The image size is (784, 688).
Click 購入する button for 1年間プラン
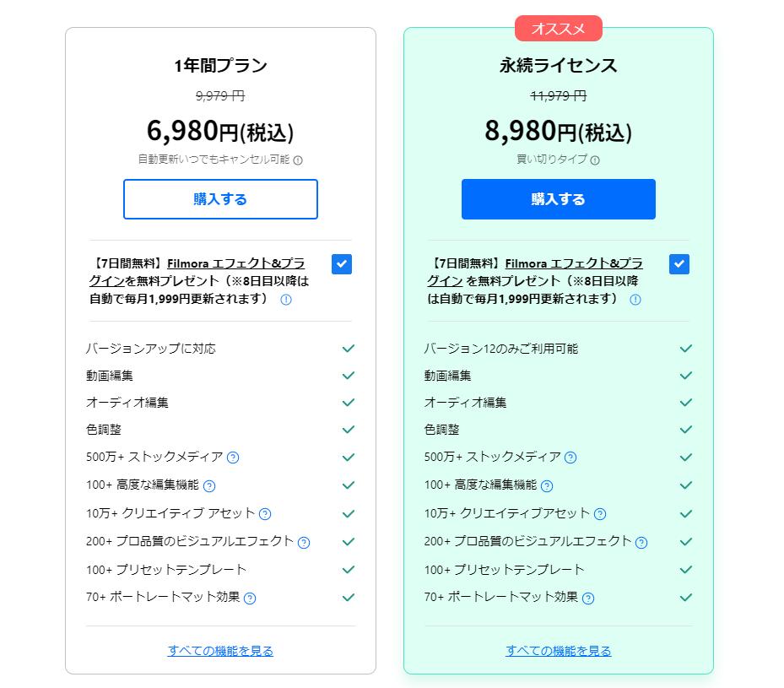click(220, 199)
